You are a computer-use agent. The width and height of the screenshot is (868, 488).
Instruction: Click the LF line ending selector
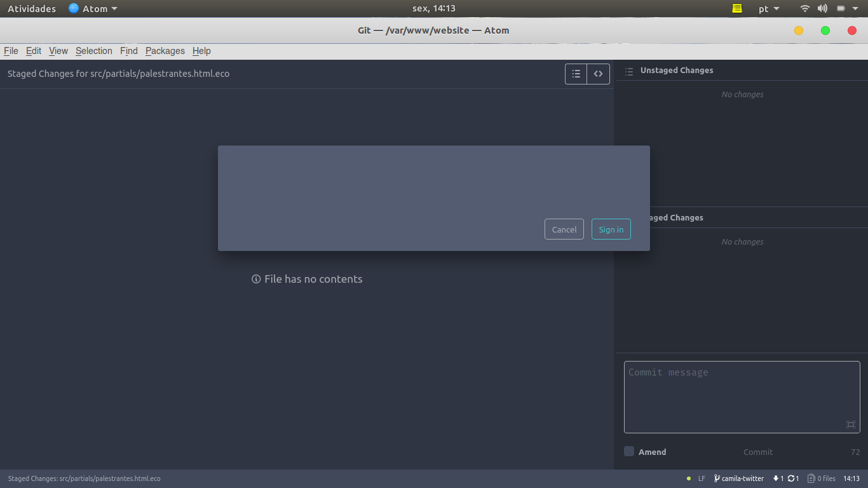(702, 478)
